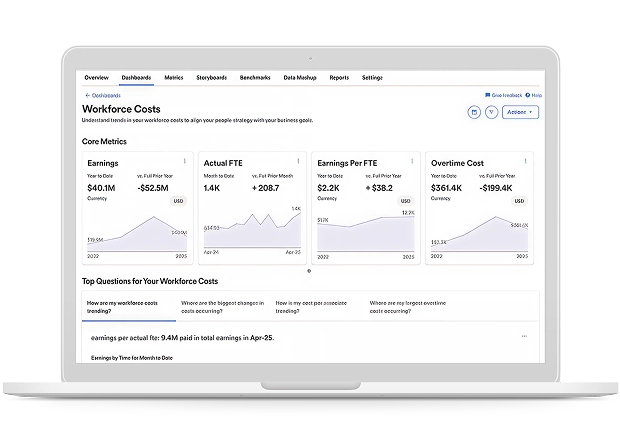The width and height of the screenshot is (620, 441).
Task: Open the Overtime Cost card options menu
Action: coord(525,161)
